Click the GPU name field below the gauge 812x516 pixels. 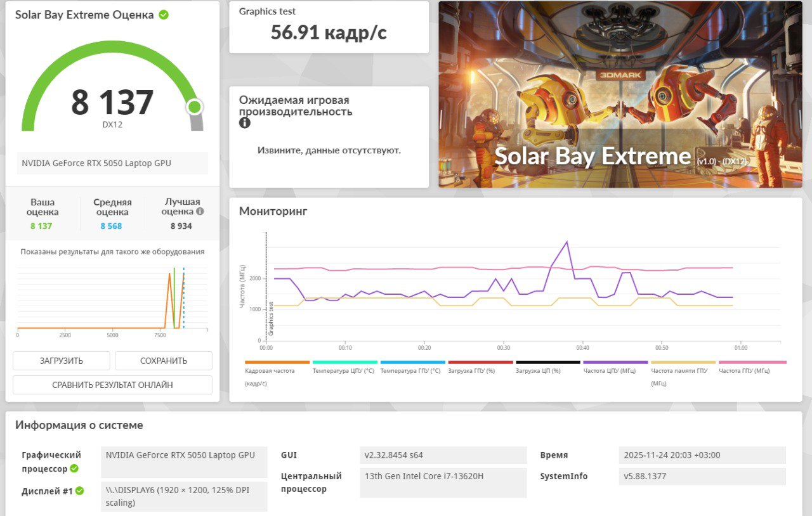pos(112,163)
